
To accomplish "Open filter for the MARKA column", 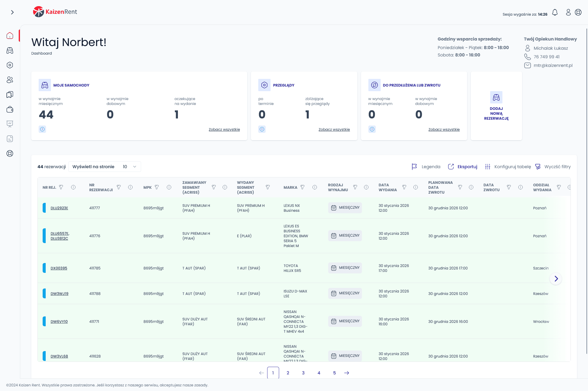I will point(302,187).
